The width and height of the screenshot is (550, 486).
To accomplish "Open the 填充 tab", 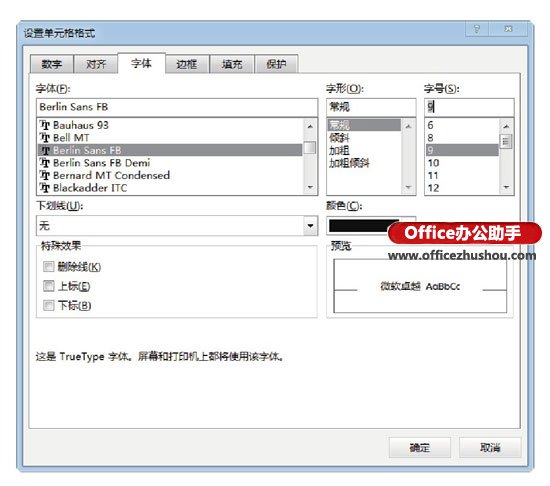I will [232, 64].
